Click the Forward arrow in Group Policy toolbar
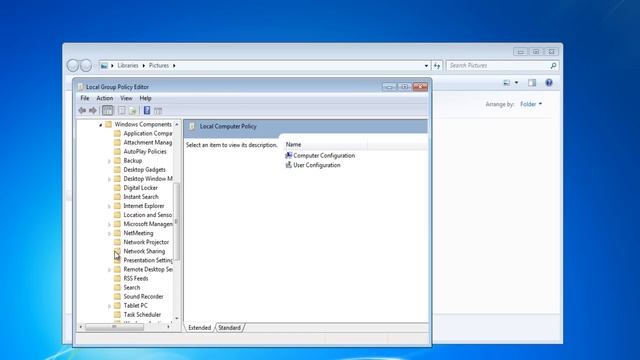 93,110
